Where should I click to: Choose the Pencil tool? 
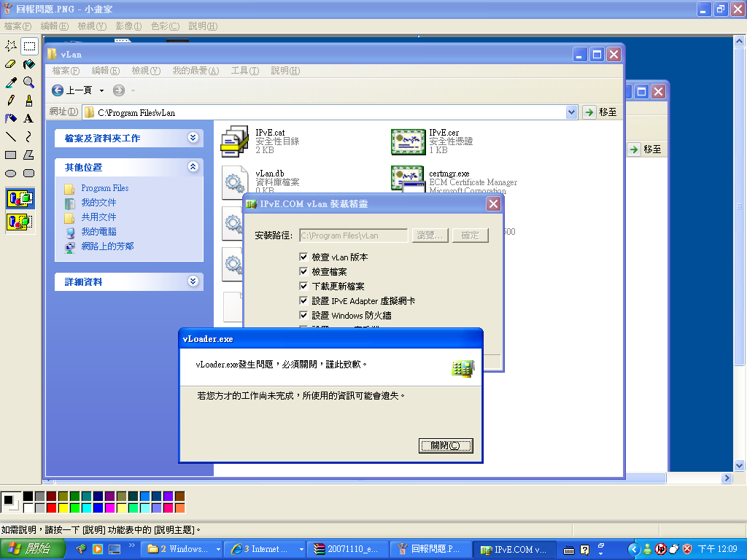11,101
